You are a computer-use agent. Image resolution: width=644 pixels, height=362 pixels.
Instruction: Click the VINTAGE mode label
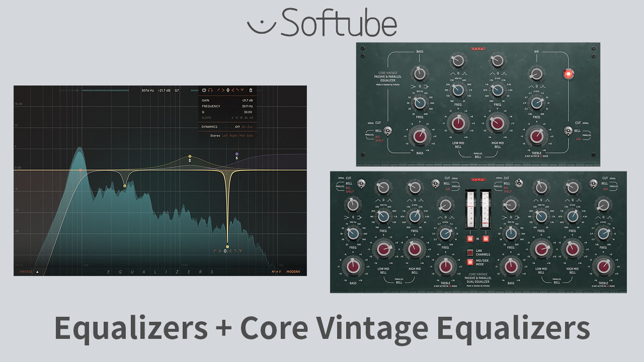(25, 271)
